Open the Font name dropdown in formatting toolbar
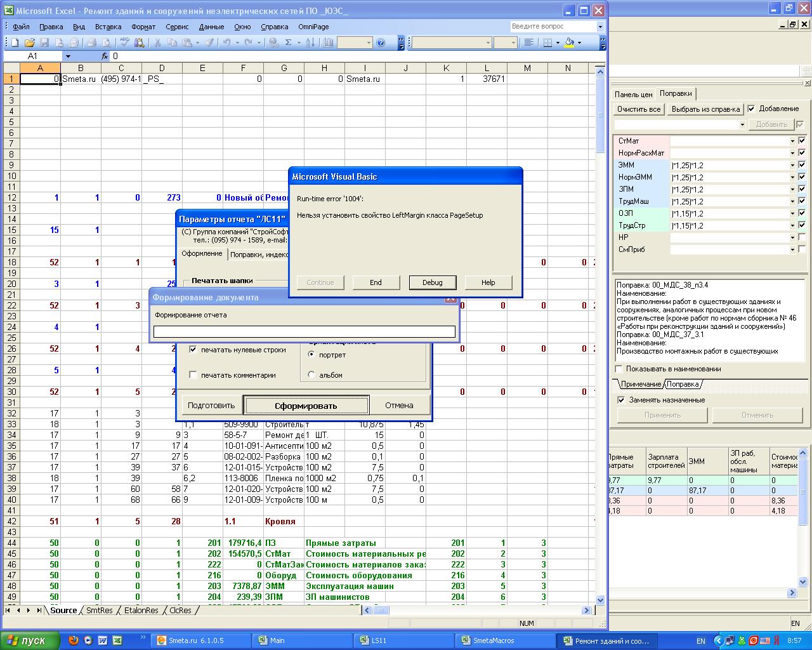The width and height of the screenshot is (812, 650). pos(488,43)
